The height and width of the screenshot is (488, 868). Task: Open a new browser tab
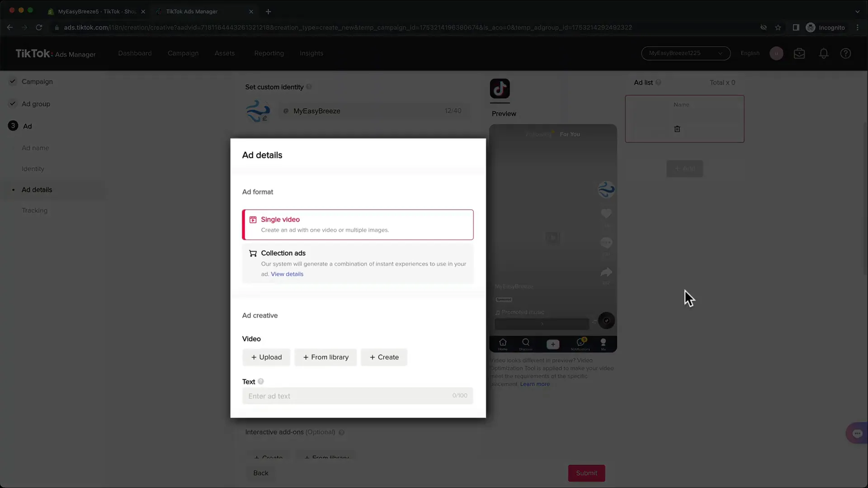coord(269,11)
